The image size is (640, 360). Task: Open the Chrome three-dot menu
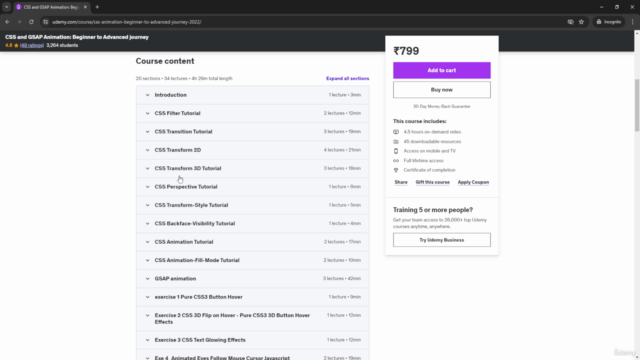pos(633,22)
